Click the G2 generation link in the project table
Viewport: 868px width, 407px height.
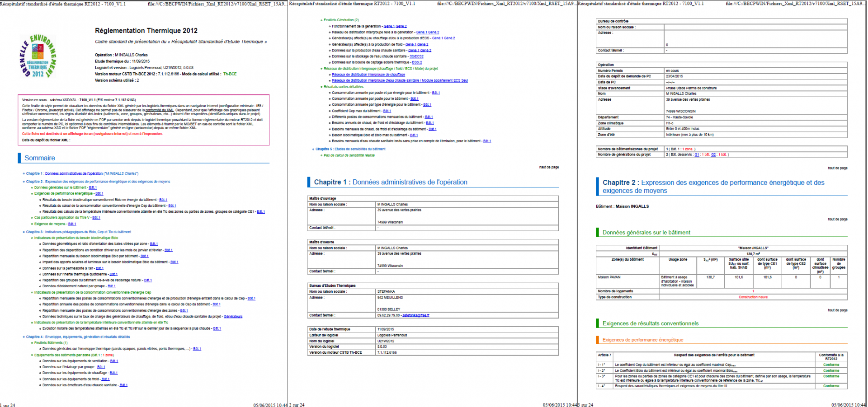pos(713,154)
